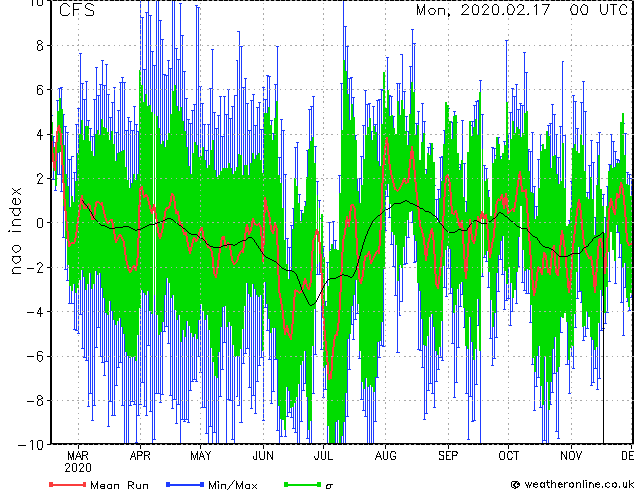Click the y-axis value 8
Screen dimensions: 634x490
[x=40, y=45]
